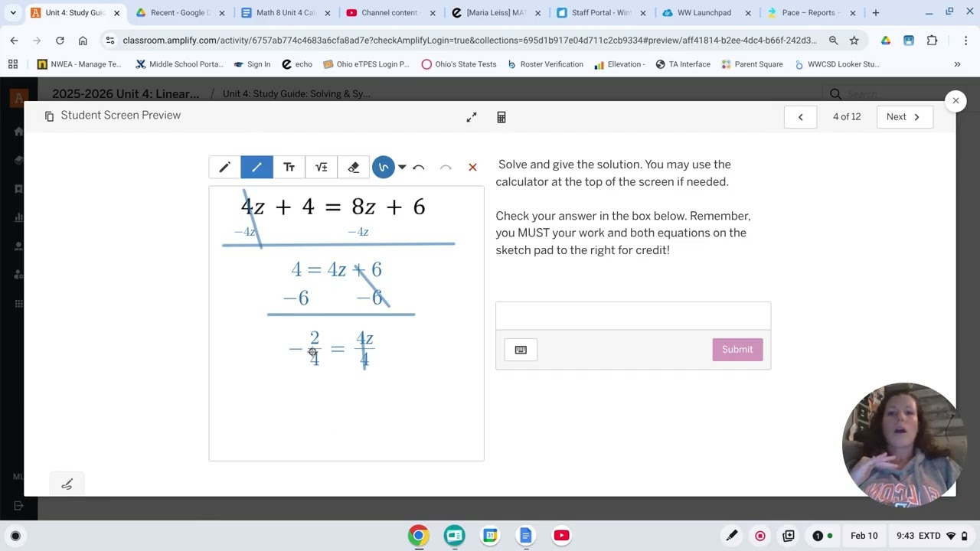Open Middle School Porta... bookmark
The height and width of the screenshot is (551, 980).
pos(179,64)
